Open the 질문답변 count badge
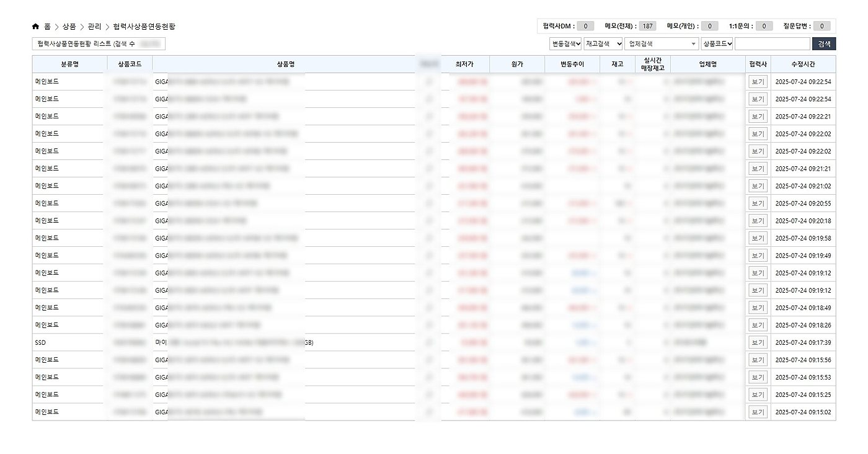Image resolution: width=868 pixels, height=454 pixels. tap(821, 26)
